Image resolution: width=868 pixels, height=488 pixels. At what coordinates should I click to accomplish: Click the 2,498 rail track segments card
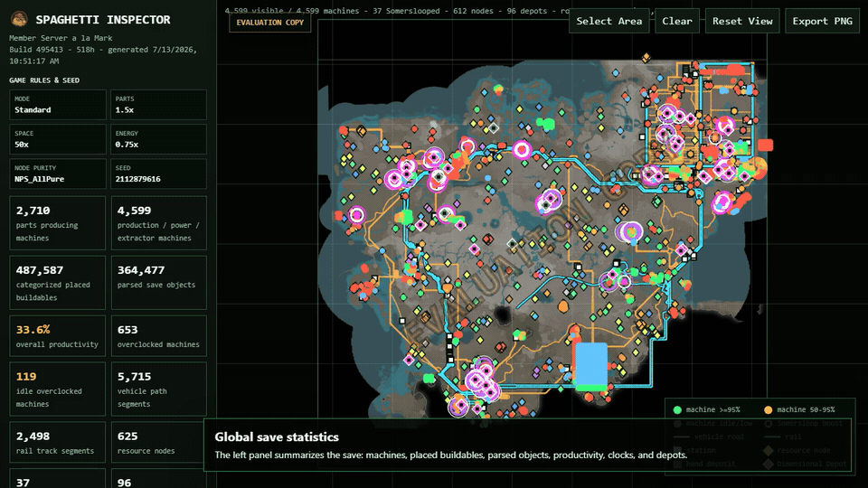58,442
